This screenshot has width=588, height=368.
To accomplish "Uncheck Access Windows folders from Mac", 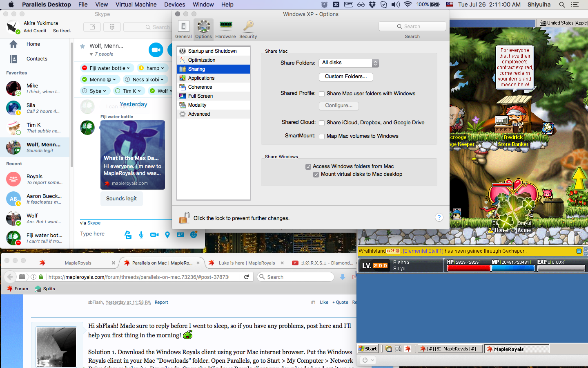I will point(308,167).
